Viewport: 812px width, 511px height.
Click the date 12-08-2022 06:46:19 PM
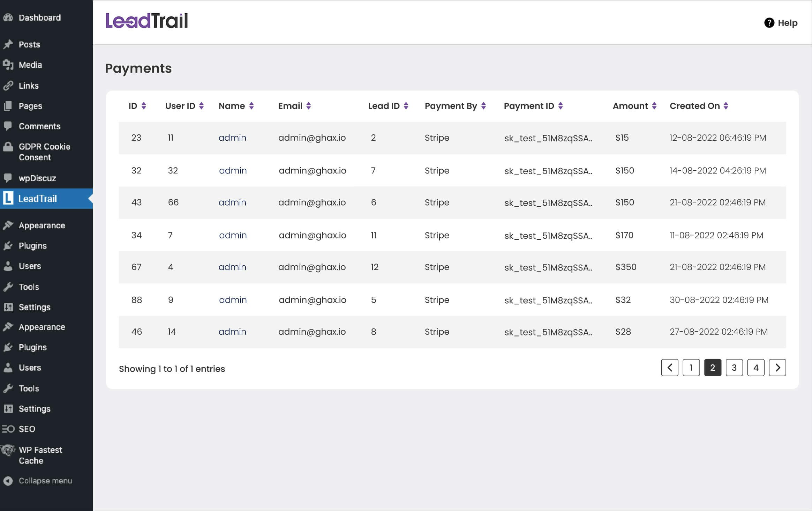tap(718, 138)
